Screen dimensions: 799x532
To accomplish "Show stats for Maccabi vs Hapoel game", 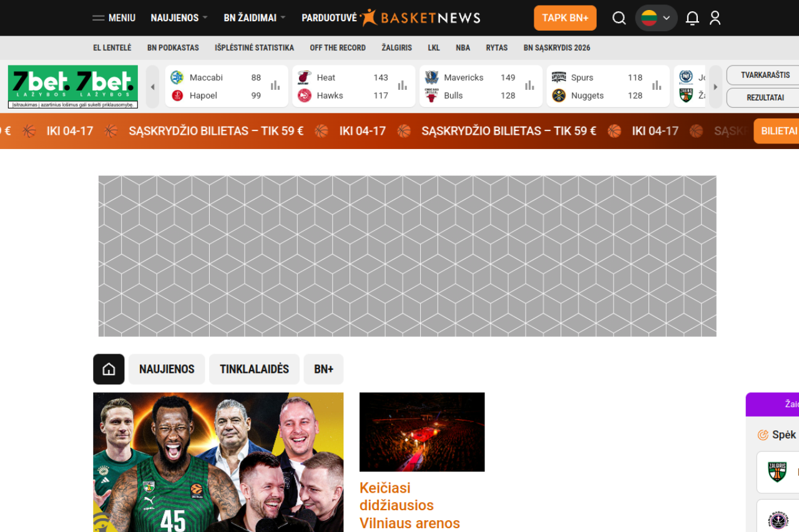I will tap(275, 86).
